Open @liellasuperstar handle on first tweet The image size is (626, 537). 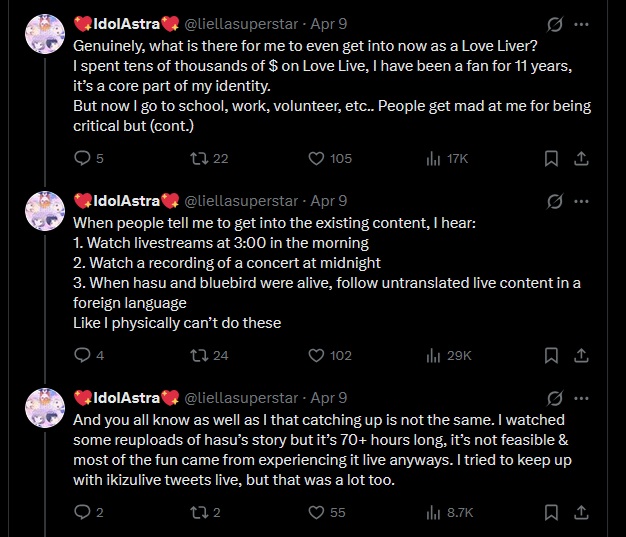(241, 24)
